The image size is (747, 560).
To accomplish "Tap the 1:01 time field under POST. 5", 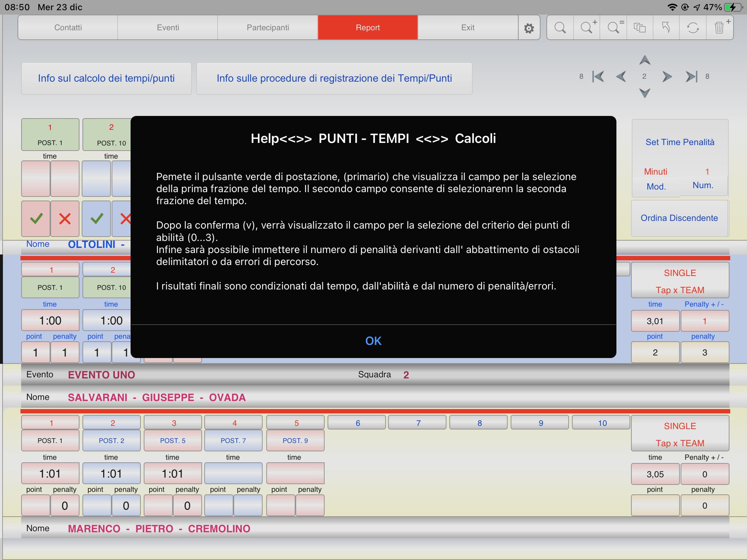I will (173, 474).
